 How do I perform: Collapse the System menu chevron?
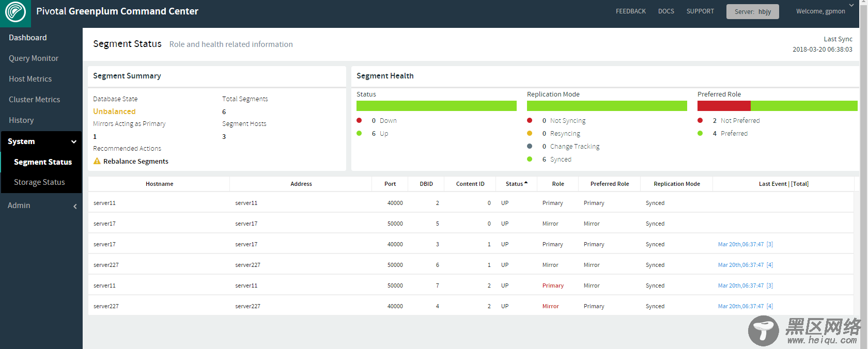point(74,141)
